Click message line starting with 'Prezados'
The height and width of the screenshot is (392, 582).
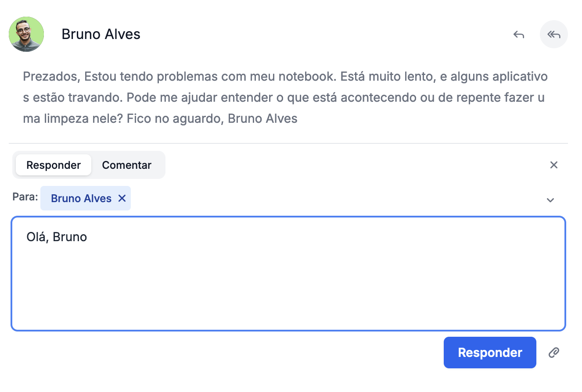(x=285, y=77)
